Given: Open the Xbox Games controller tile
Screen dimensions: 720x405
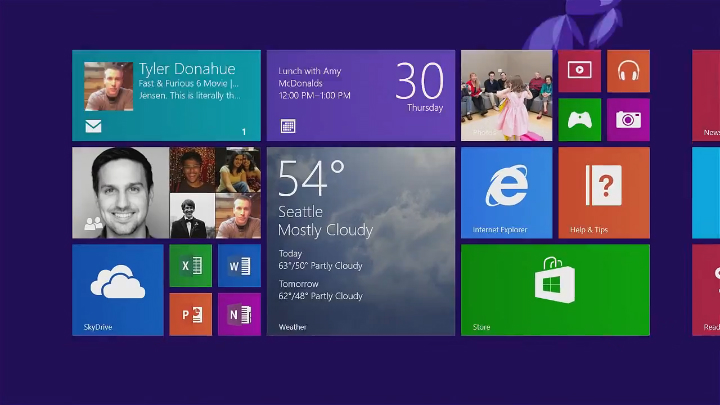Looking at the screenshot, I should tap(579, 120).
